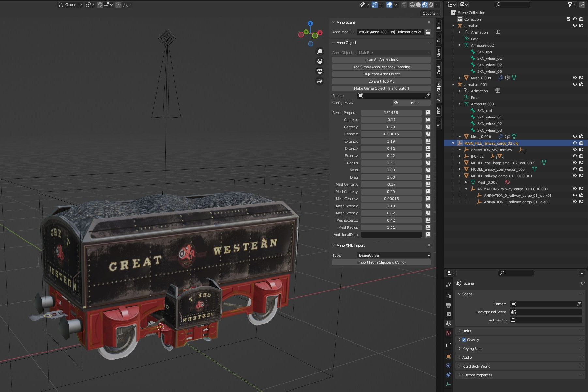Open outliner filter dropdown
The width and height of the screenshot is (588, 392).
coord(571,5)
